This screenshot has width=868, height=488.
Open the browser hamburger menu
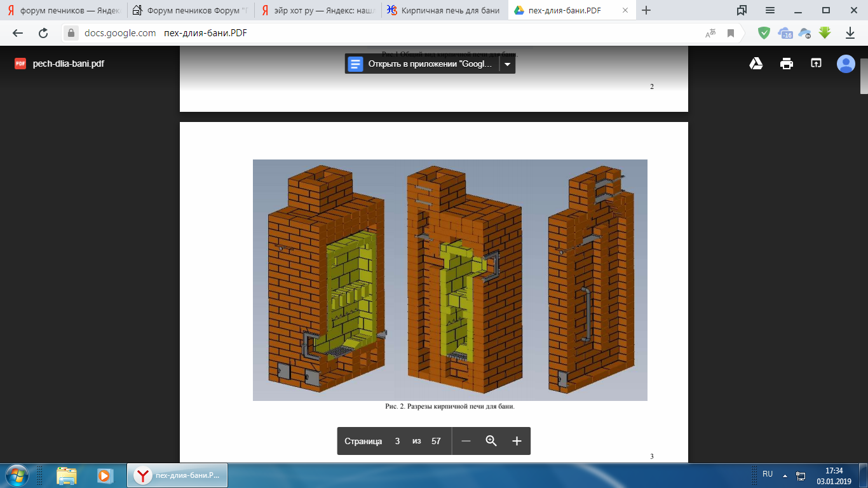click(770, 10)
